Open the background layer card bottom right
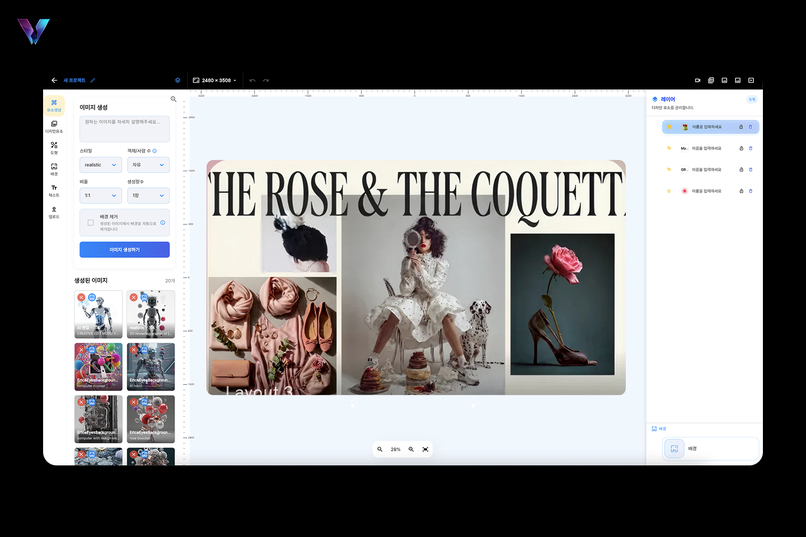 (711, 449)
